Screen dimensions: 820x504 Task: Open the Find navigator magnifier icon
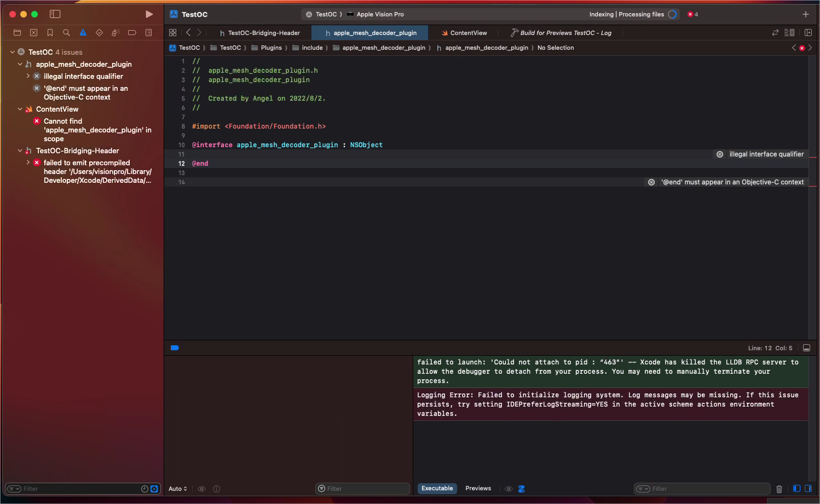(x=66, y=33)
